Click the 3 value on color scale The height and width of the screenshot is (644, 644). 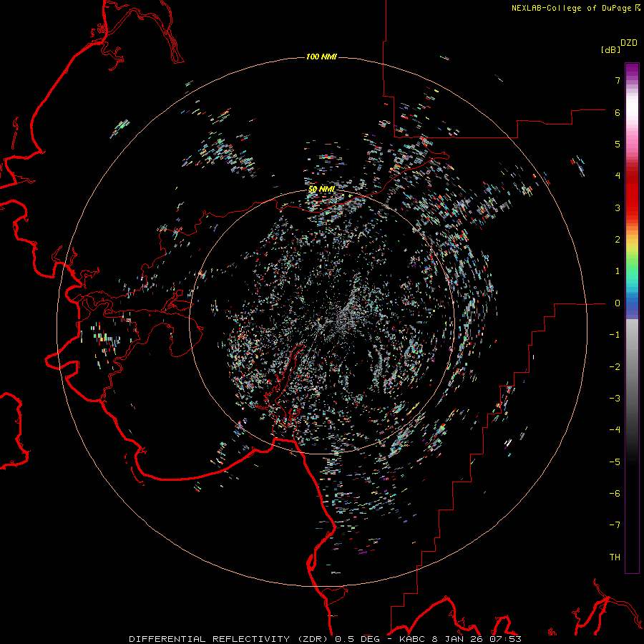coord(618,208)
